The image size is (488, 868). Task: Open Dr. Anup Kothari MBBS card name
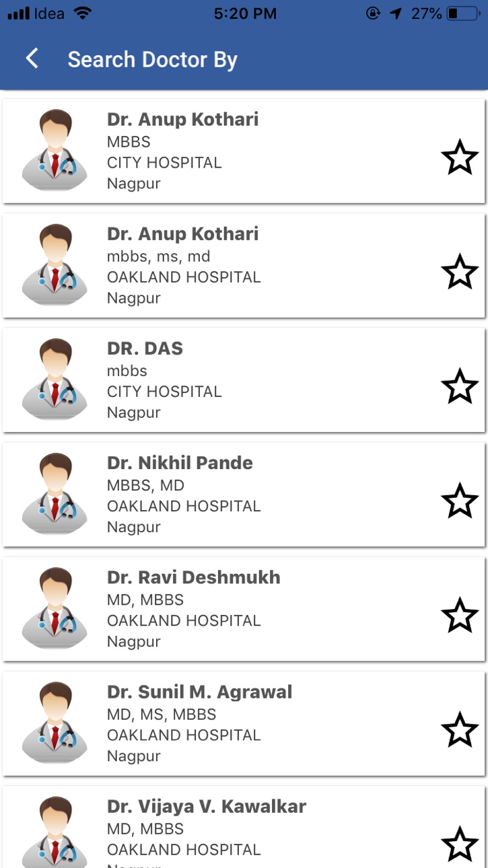coord(182,120)
